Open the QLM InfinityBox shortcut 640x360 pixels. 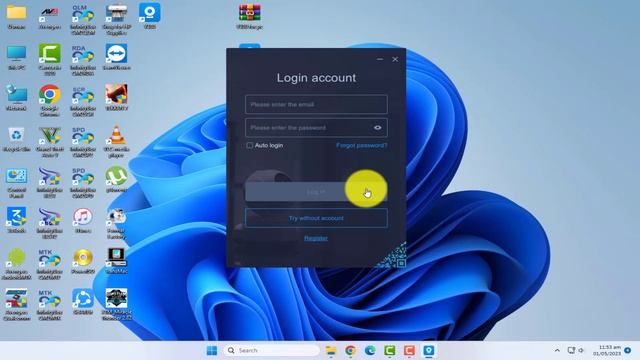click(83, 19)
